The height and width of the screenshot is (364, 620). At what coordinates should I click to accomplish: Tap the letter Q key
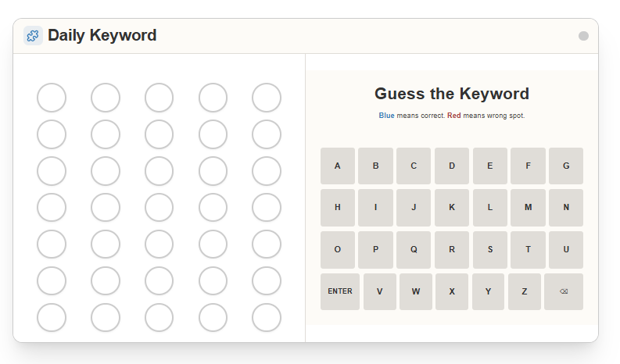[414, 250]
